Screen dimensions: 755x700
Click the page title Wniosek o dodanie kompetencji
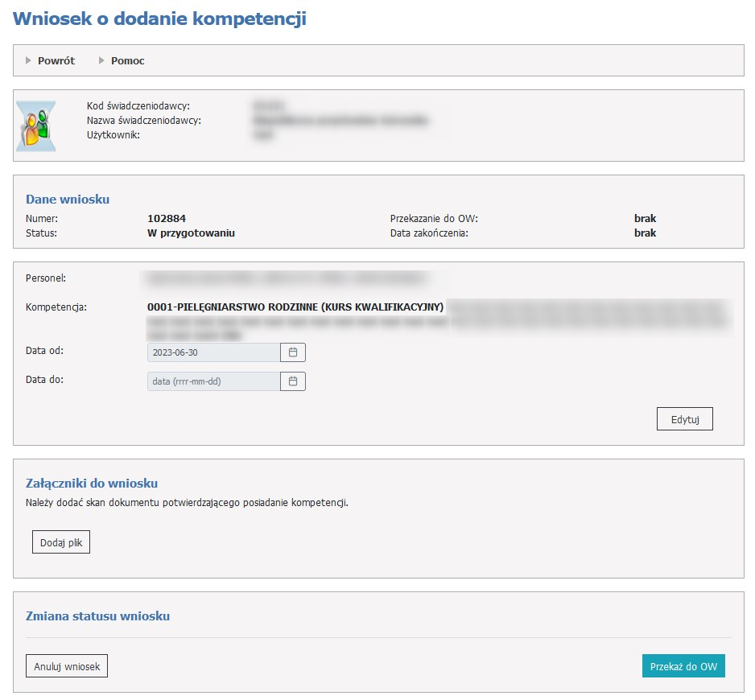click(x=159, y=19)
